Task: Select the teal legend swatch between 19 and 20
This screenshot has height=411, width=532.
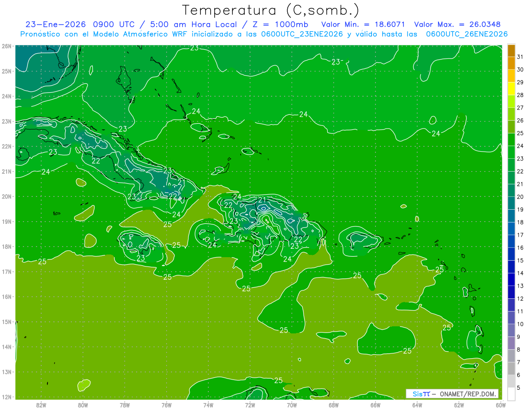Action: click(x=511, y=203)
